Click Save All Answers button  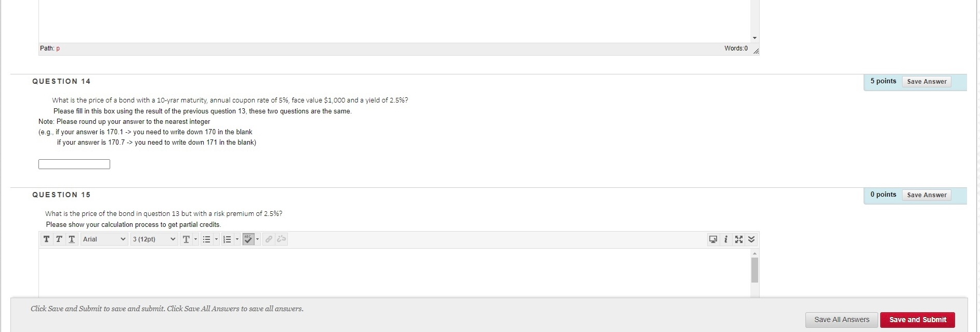(x=841, y=320)
